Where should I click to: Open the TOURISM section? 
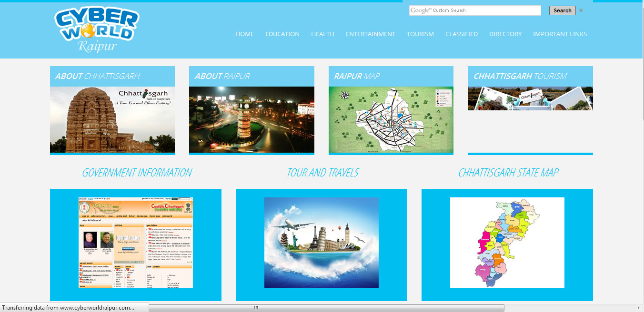pyautogui.click(x=420, y=34)
